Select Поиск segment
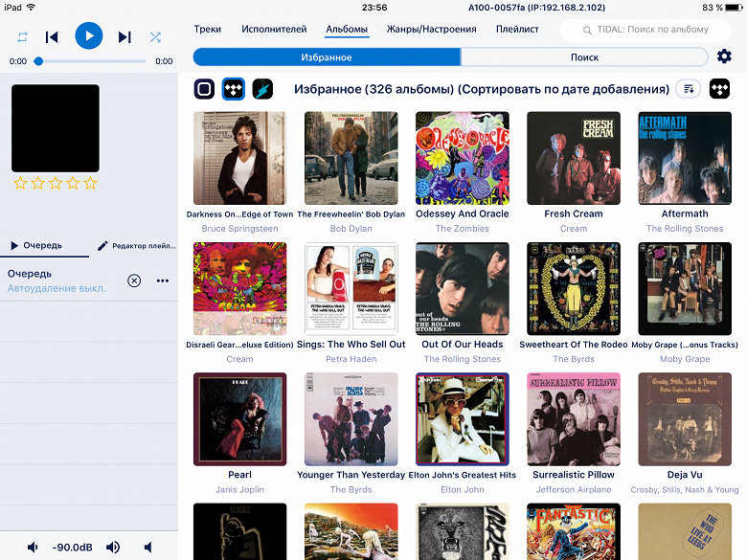The width and height of the screenshot is (747, 560). coord(584,57)
